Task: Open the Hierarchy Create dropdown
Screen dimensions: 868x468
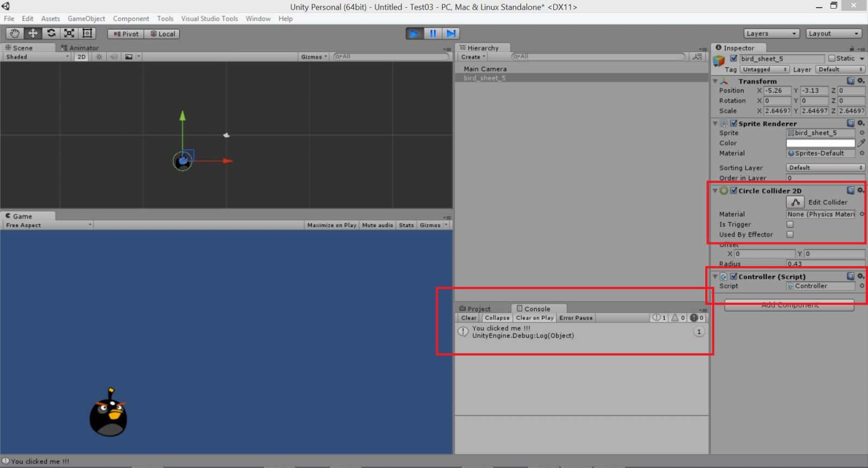Action: point(473,57)
